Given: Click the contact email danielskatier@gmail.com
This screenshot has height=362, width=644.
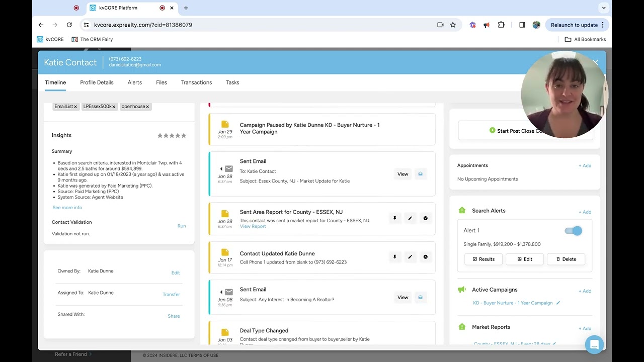Looking at the screenshot, I should (135, 65).
